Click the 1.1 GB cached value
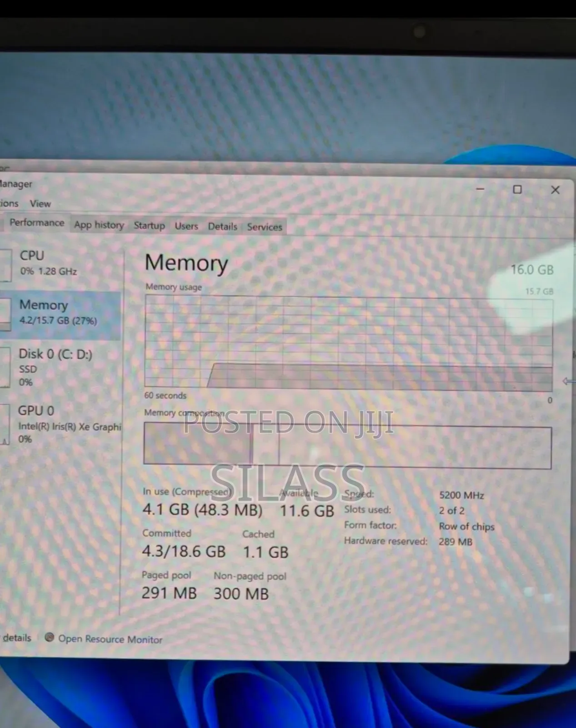This screenshot has height=728, width=576. click(265, 552)
